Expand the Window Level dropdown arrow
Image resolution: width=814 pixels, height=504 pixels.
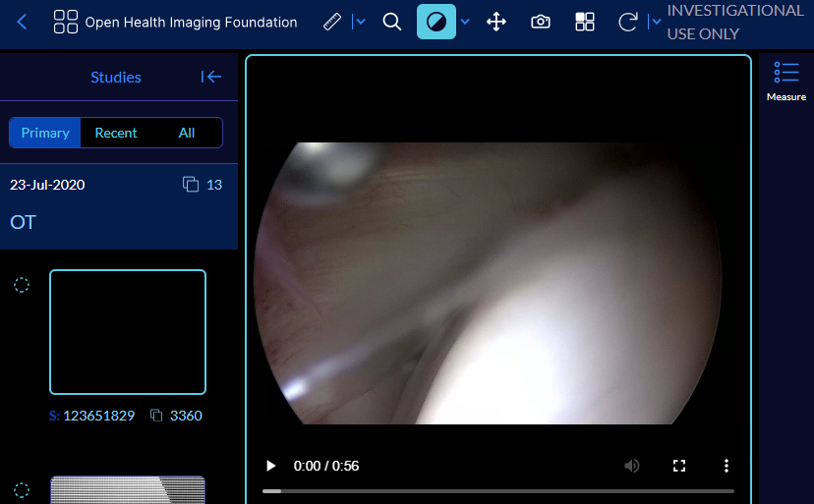tap(466, 22)
